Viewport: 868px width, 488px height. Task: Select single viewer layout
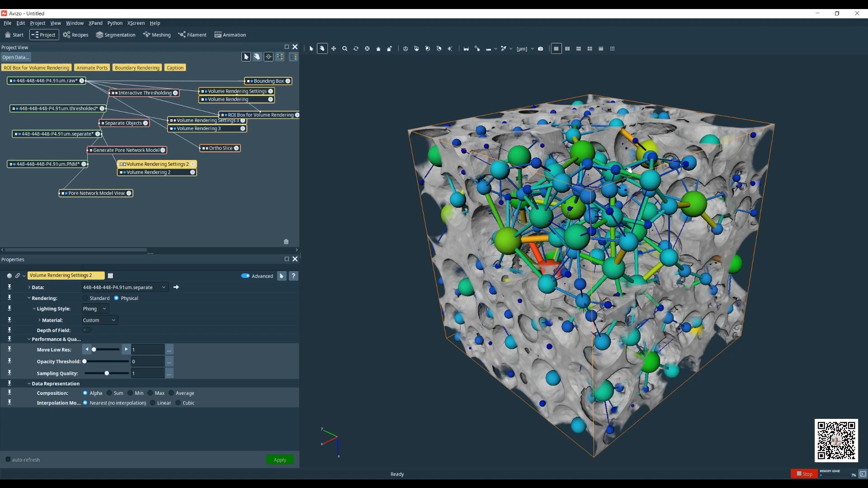click(x=556, y=49)
